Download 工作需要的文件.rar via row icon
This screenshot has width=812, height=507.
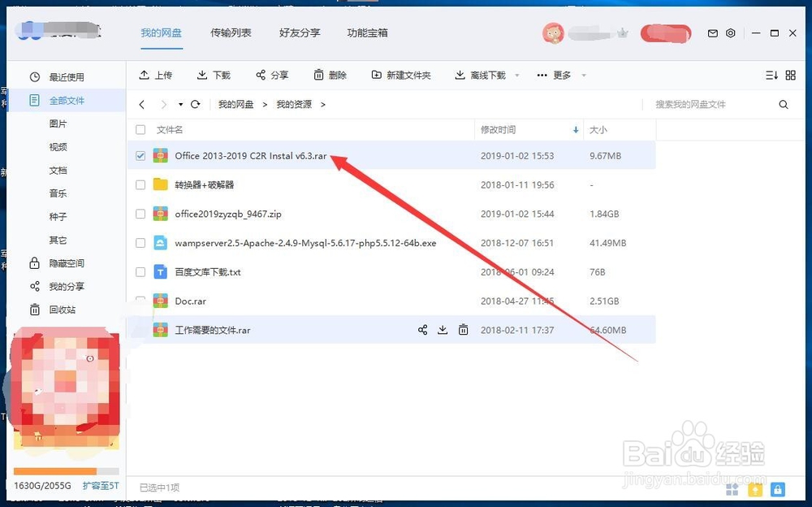tap(443, 330)
